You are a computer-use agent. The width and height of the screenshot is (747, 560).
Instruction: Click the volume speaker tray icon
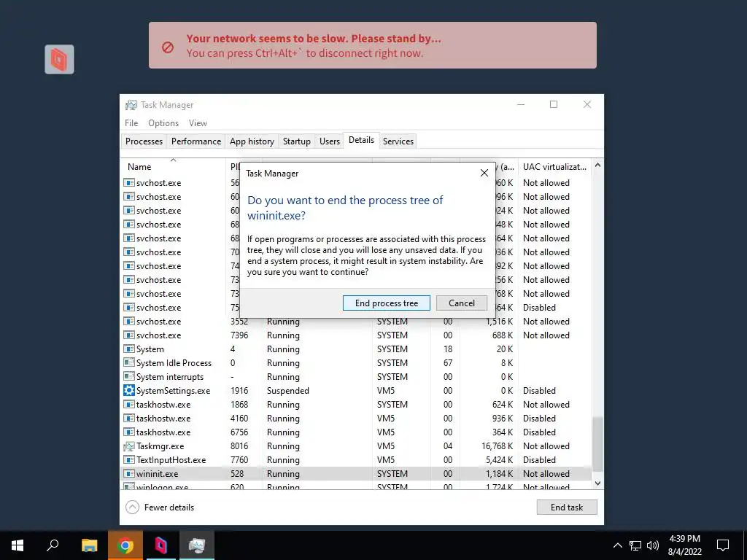click(653, 545)
